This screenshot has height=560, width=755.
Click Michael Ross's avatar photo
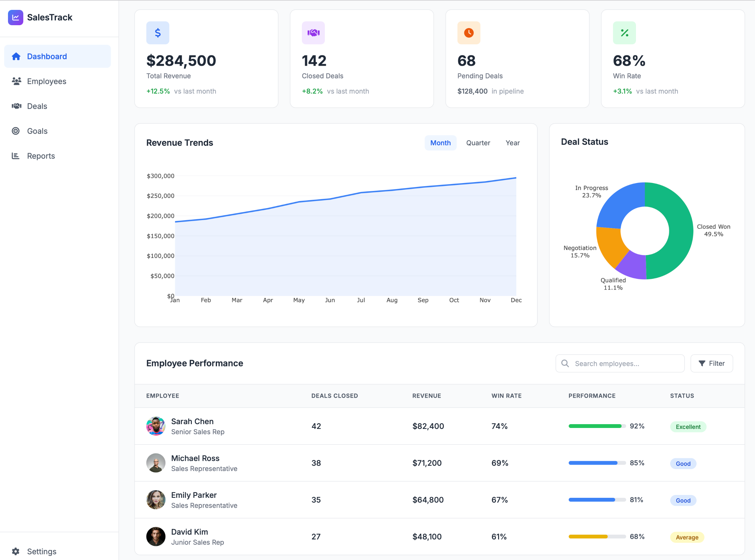tap(156, 463)
